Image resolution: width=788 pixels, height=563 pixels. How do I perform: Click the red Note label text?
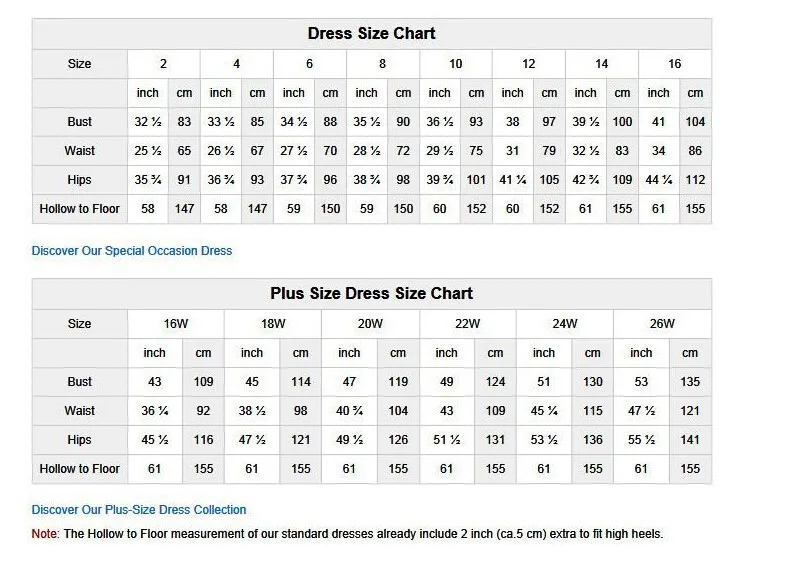click(x=45, y=534)
